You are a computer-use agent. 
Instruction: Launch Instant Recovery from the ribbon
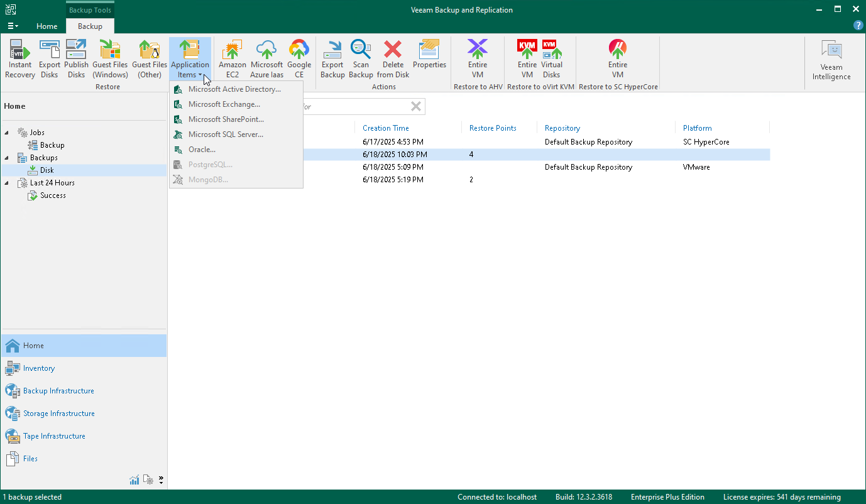click(20, 59)
